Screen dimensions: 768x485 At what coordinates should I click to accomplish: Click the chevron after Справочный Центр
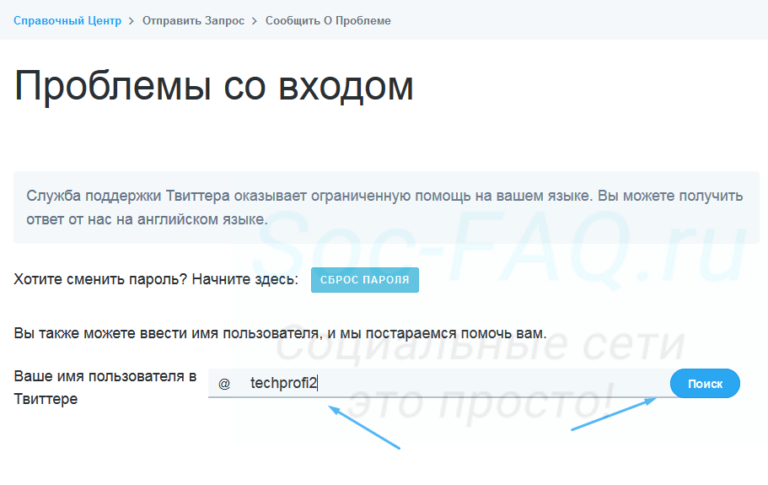(x=131, y=21)
